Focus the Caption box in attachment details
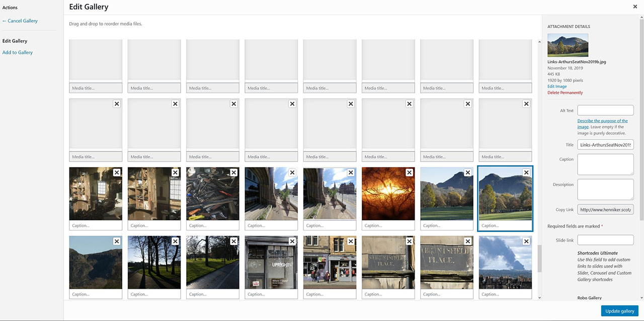This screenshot has height=321, width=644. point(605,165)
